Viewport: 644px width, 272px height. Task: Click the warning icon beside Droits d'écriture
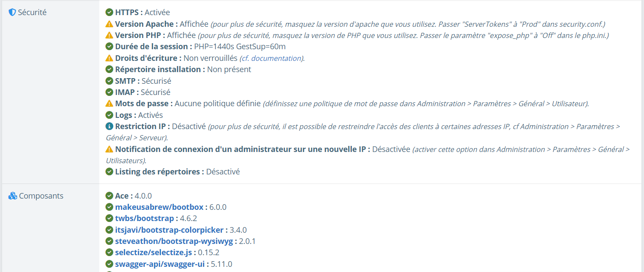point(110,58)
